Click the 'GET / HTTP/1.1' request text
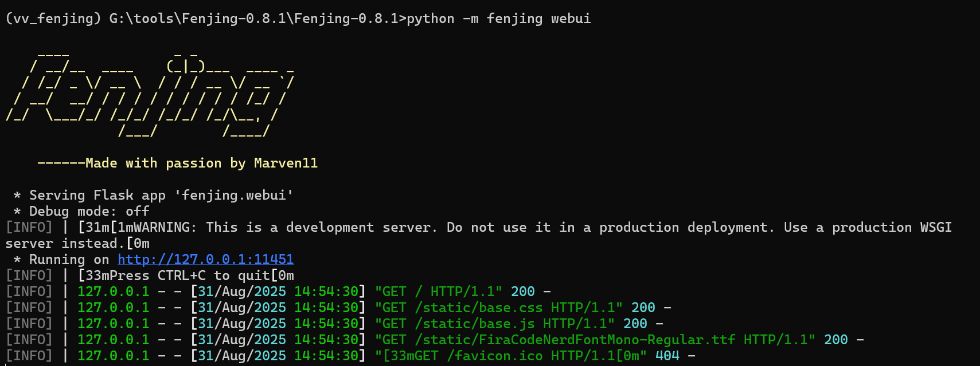The width and height of the screenshot is (980, 366). pyautogui.click(x=438, y=292)
